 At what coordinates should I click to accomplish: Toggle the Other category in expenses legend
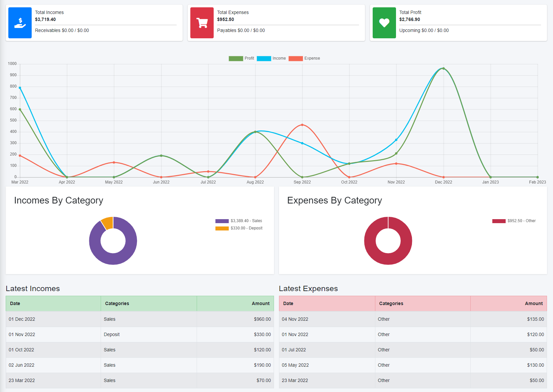pyautogui.click(x=514, y=221)
